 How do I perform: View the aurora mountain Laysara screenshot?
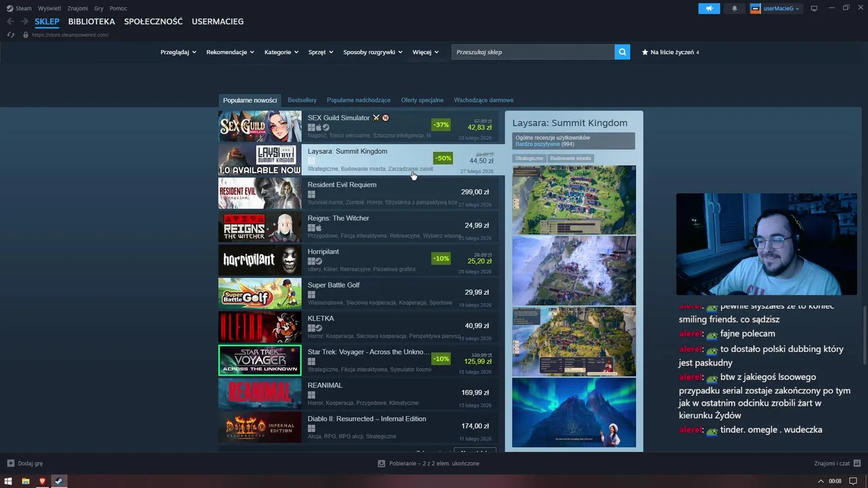point(574,412)
